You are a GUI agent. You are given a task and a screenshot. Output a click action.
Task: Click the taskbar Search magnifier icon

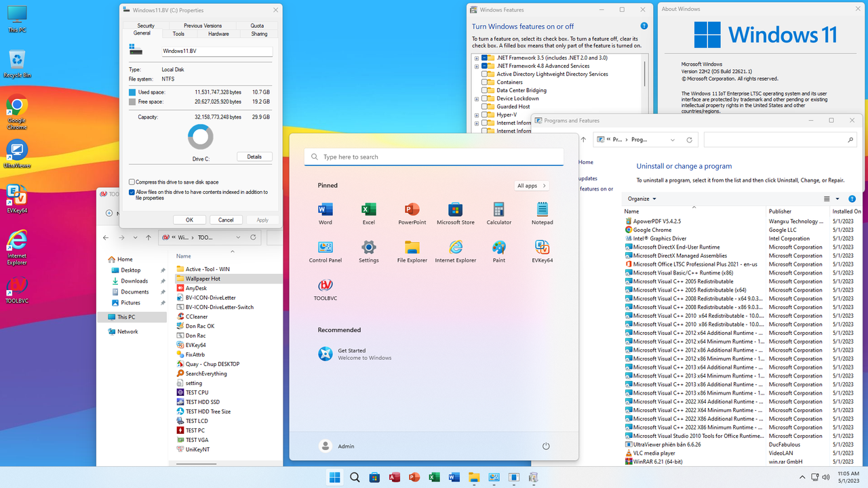pos(355,478)
